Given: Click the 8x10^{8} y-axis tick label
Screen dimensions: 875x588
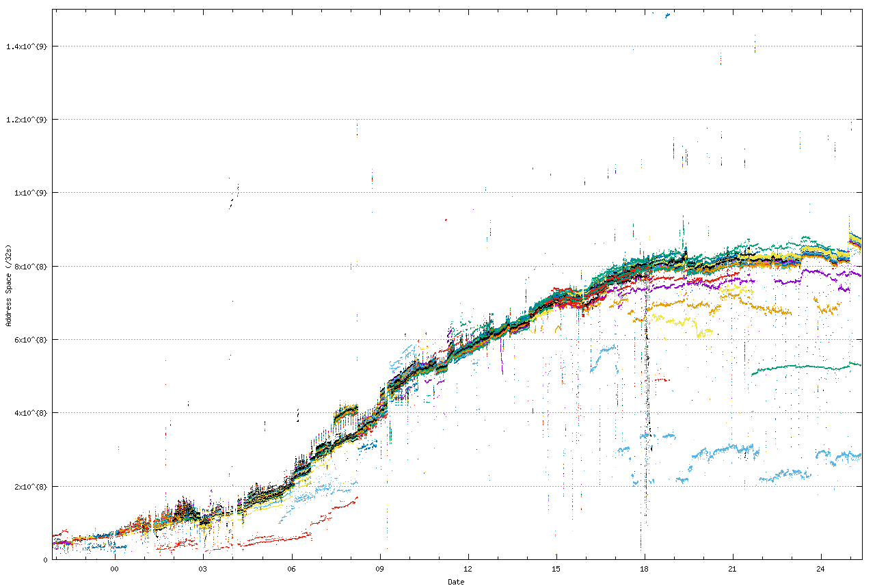Looking at the screenshot, I should (x=30, y=266).
